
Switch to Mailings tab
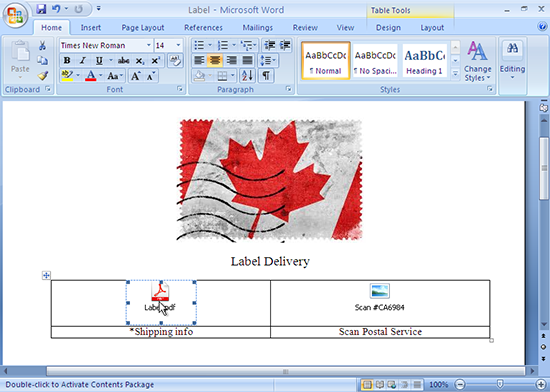click(x=257, y=27)
